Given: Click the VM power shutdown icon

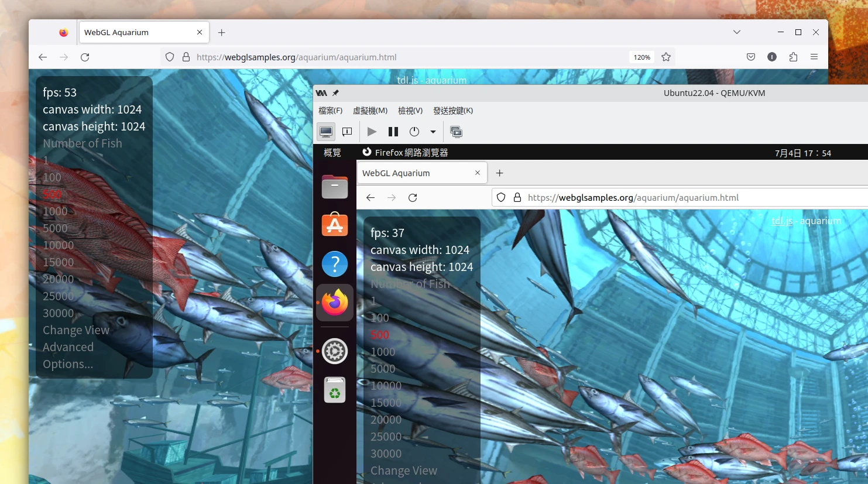Looking at the screenshot, I should (414, 132).
